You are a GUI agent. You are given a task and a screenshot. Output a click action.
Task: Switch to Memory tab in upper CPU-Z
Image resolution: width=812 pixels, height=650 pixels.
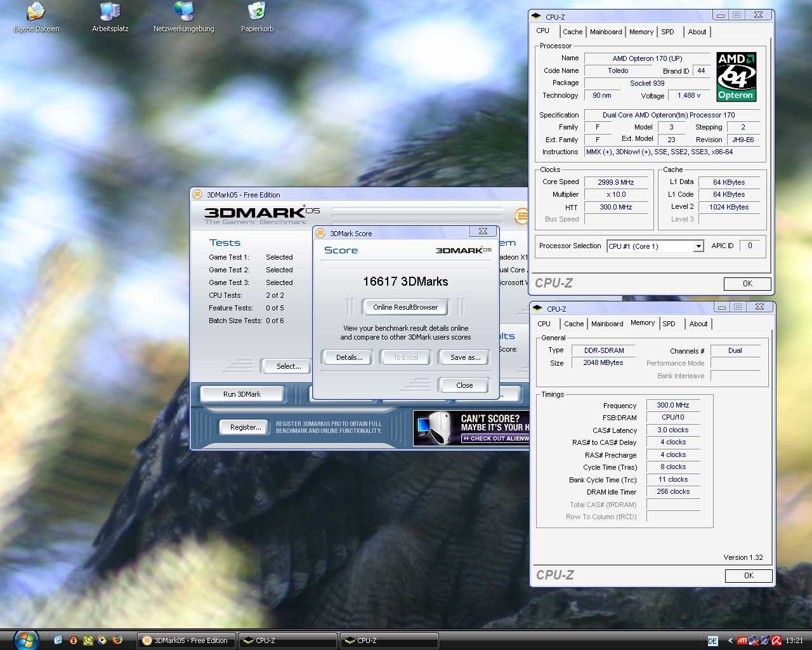641,32
